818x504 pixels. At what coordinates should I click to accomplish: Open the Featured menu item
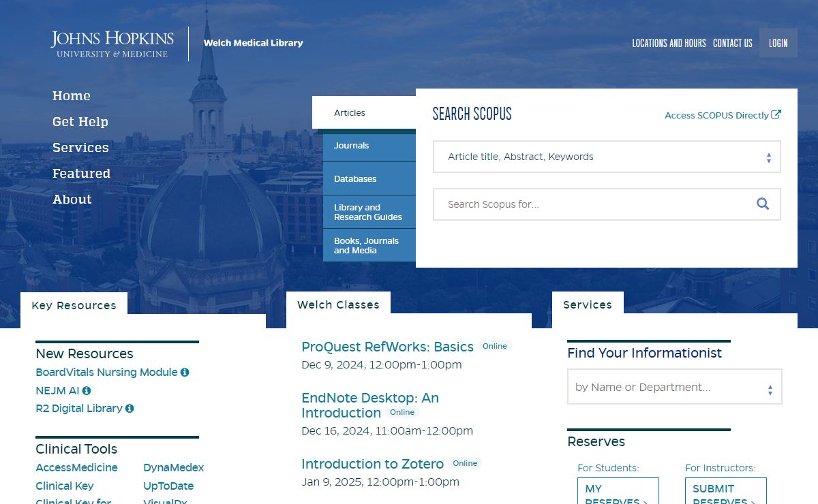click(x=81, y=174)
